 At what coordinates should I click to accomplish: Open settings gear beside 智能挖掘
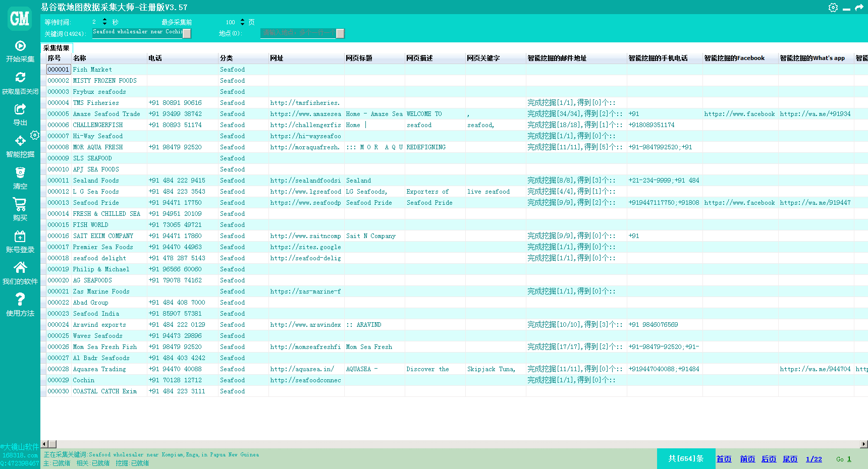35,135
